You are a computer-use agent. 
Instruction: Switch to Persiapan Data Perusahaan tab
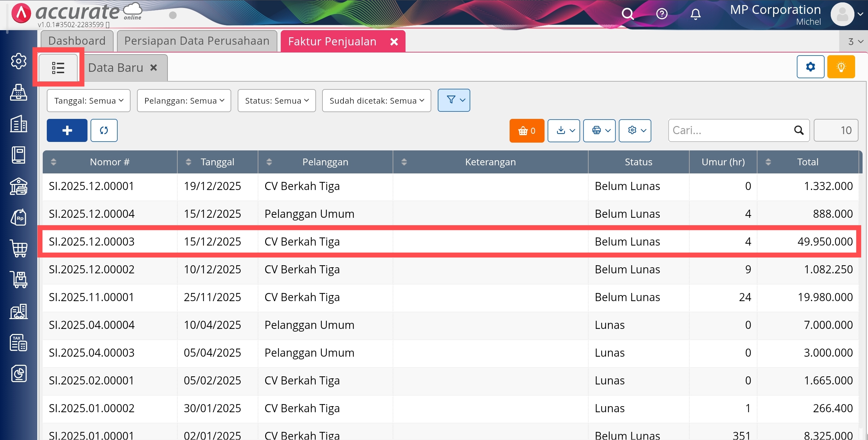(x=197, y=41)
